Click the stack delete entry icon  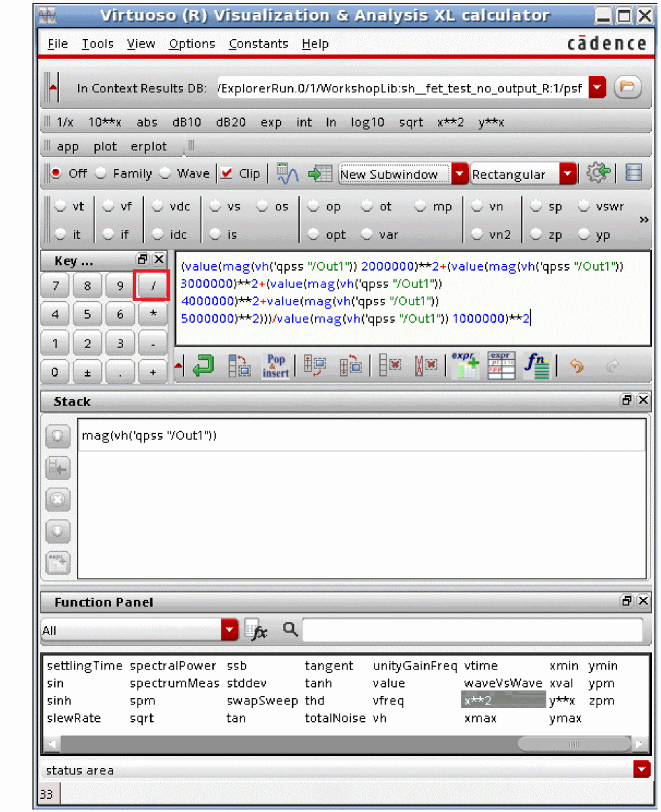coord(57,500)
